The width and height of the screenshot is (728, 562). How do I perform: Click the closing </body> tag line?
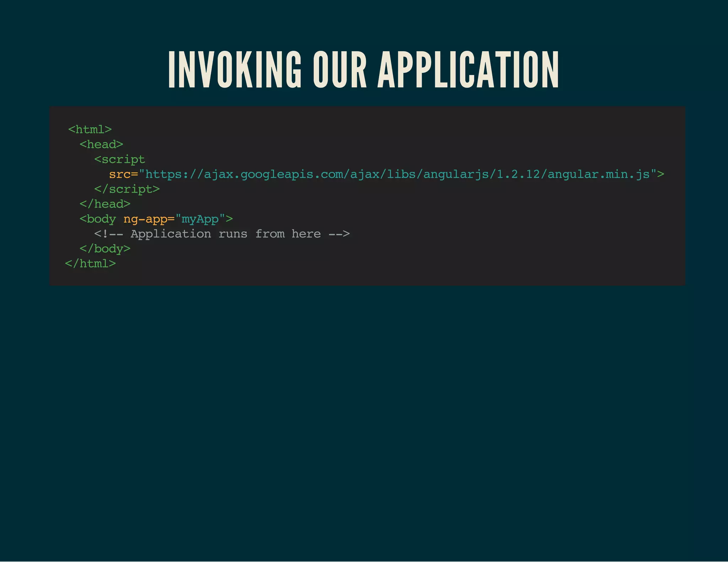pos(105,249)
